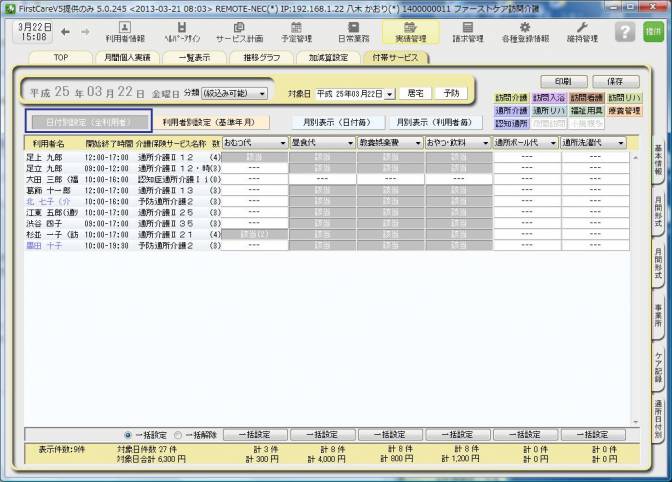Image resolution: width=672 pixels, height=482 pixels.
Task: Go to 日常業務 toolbar icon
Action: (x=353, y=32)
